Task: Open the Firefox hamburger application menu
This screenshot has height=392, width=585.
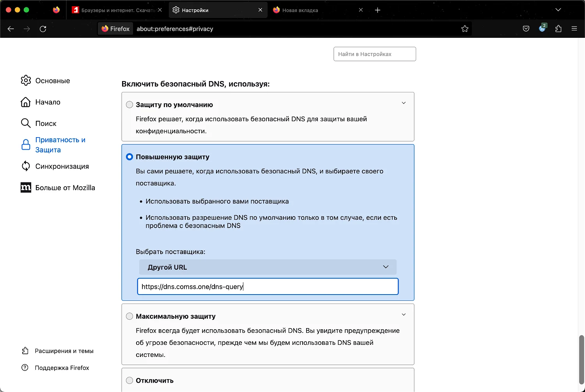Action: tap(574, 28)
